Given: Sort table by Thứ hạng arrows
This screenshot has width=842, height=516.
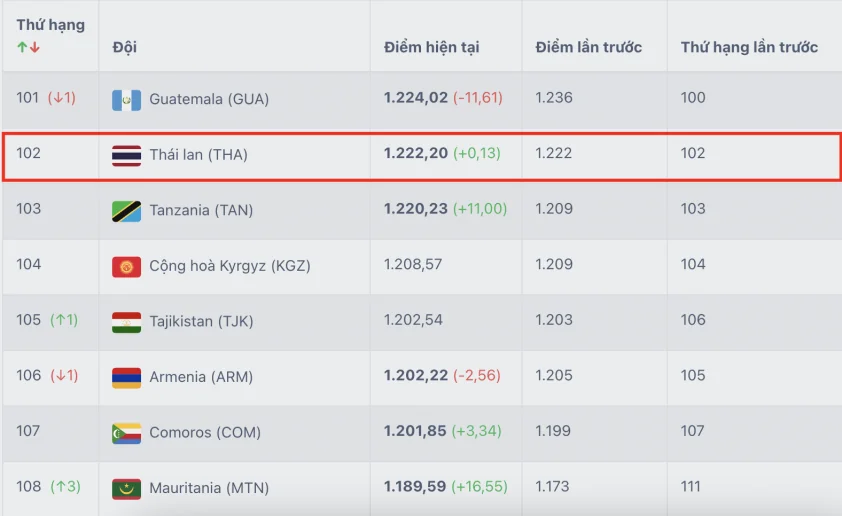Looking at the screenshot, I should 28,47.
